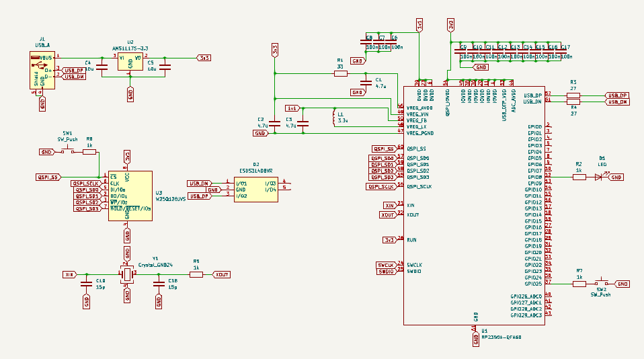Image resolution: width=644 pixels, height=359 pixels.
Task: Click the 33 ohm resistor R1
Action: [x=341, y=74]
